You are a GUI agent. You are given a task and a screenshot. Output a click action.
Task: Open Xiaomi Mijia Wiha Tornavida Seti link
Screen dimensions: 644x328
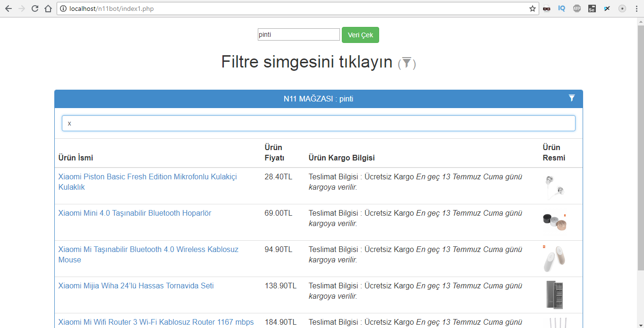point(136,286)
